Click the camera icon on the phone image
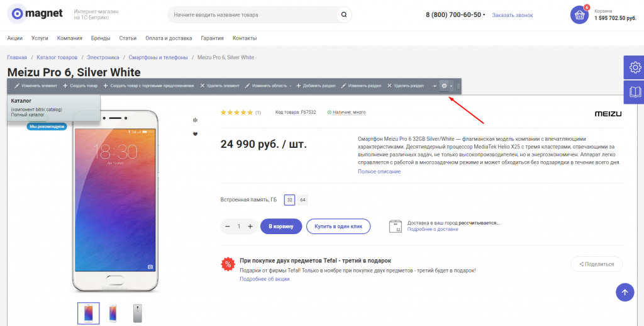This screenshot has height=326, width=644. coord(150,267)
